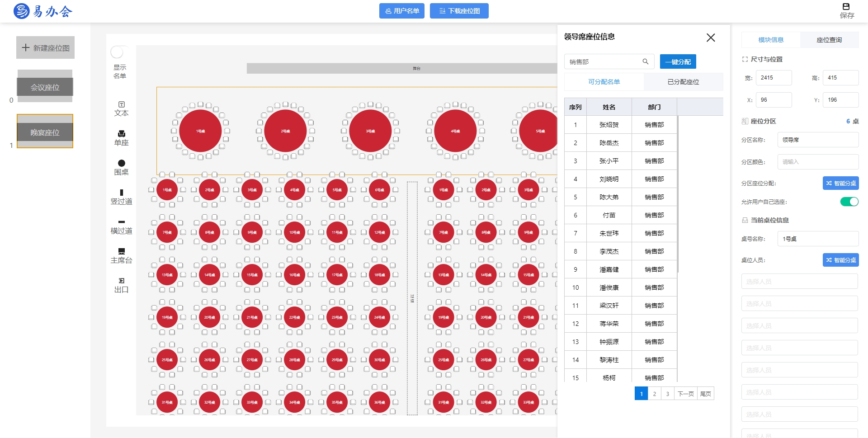Click current page 1 button
This screenshot has width=868, height=438.
click(641, 394)
